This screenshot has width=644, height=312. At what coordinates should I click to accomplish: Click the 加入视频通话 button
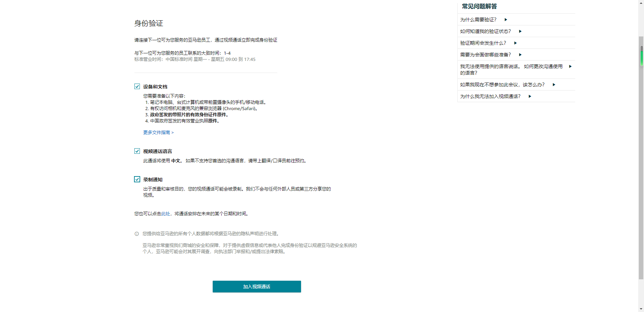[x=257, y=287]
